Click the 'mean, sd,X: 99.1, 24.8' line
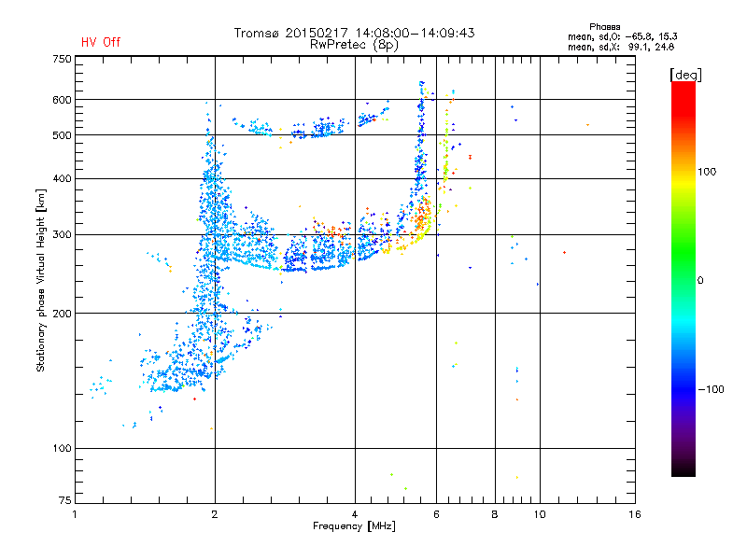The width and height of the screenshot is (747, 560). [x=621, y=48]
